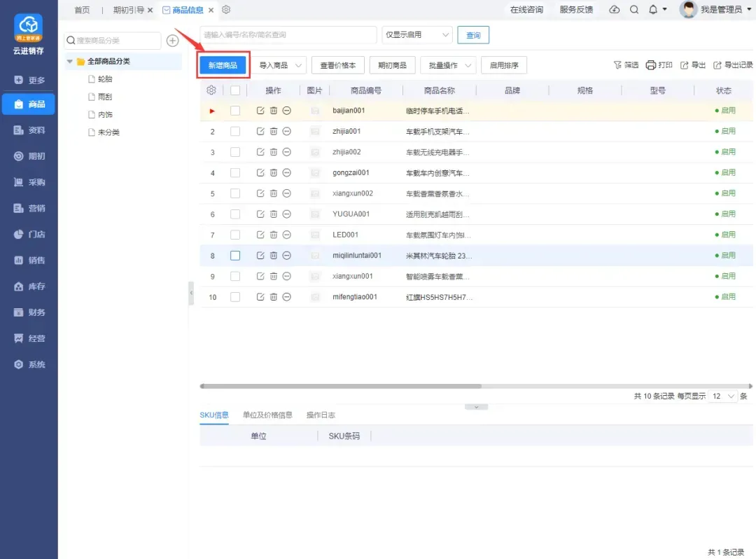This screenshot has width=756, height=559.
Task: Select the 轮胎 category in tree
Action: click(105, 78)
